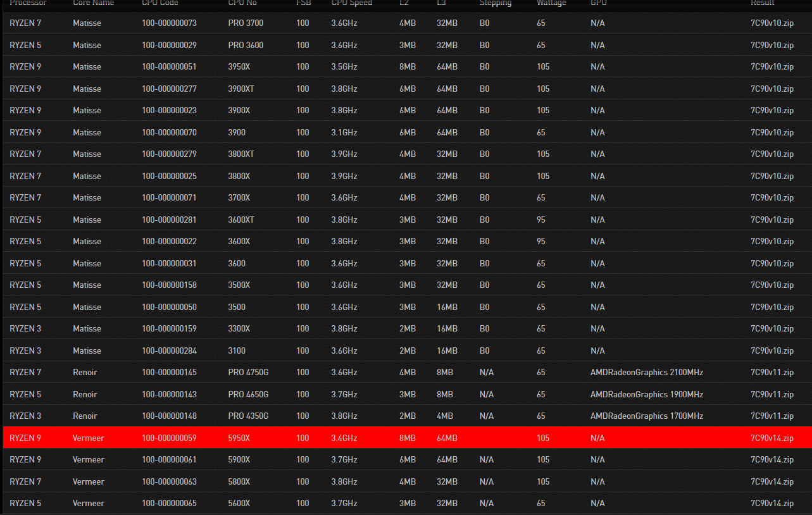Screen dimensions: 812x515
Task: Select the 3800XT CPU number cell
Action: tap(241, 154)
